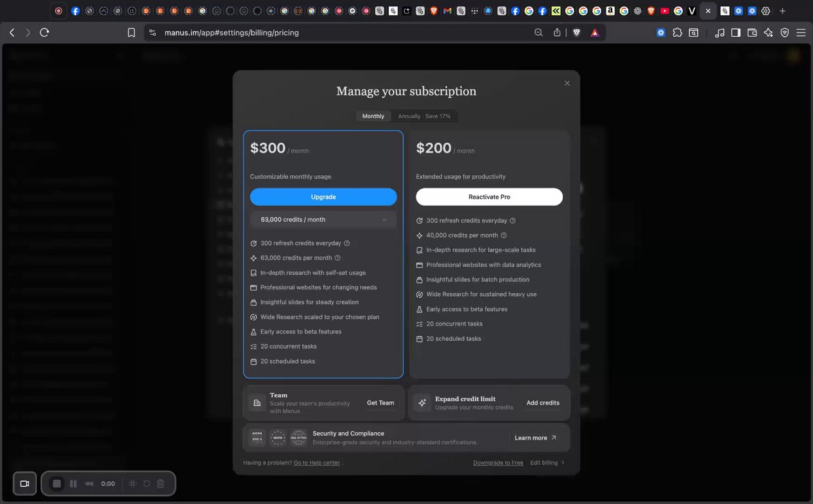Click the dotted grid icon in recording bar
The image size is (813, 504).
(x=132, y=484)
